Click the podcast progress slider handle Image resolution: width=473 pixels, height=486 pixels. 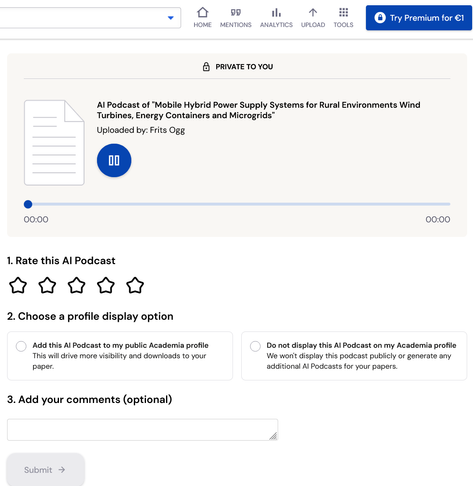(28, 204)
